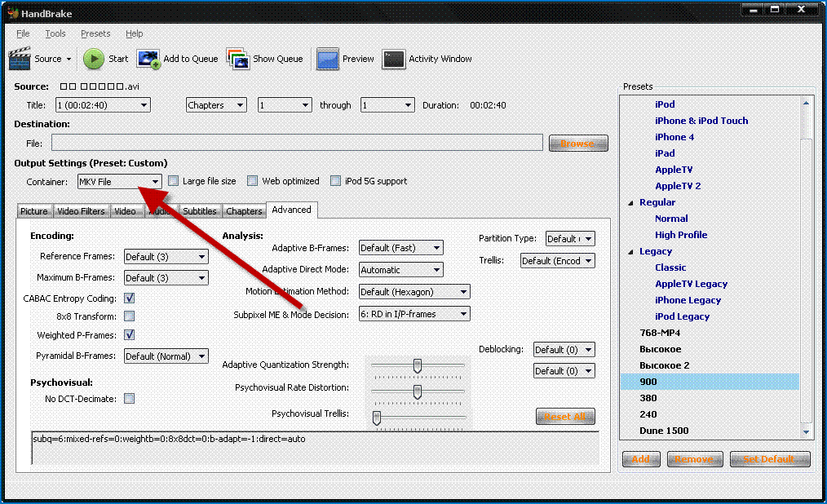Open Reference Frames dropdown

(x=166, y=257)
